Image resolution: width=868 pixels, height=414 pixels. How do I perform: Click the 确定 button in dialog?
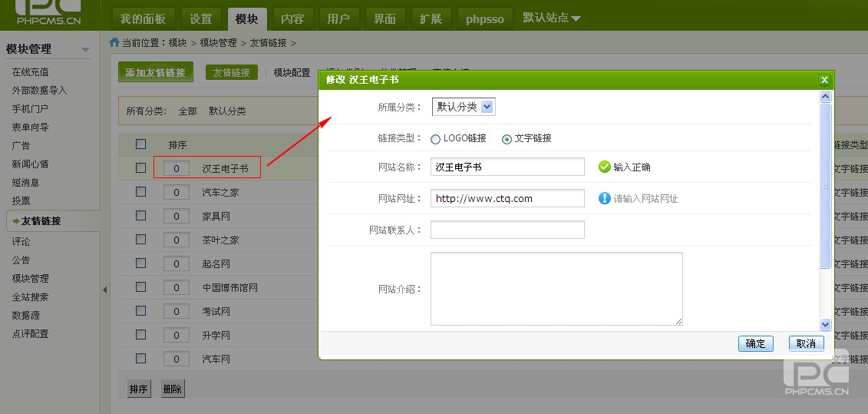(x=755, y=343)
